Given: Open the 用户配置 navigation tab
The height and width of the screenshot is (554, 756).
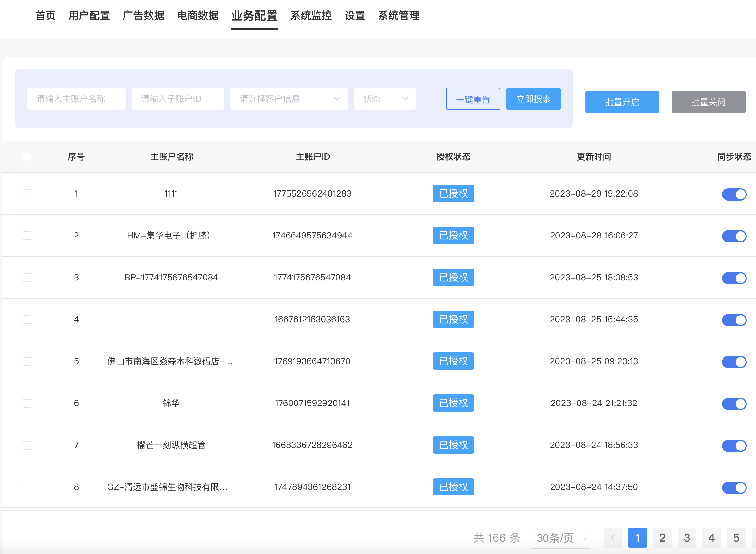Looking at the screenshot, I should click(x=89, y=15).
